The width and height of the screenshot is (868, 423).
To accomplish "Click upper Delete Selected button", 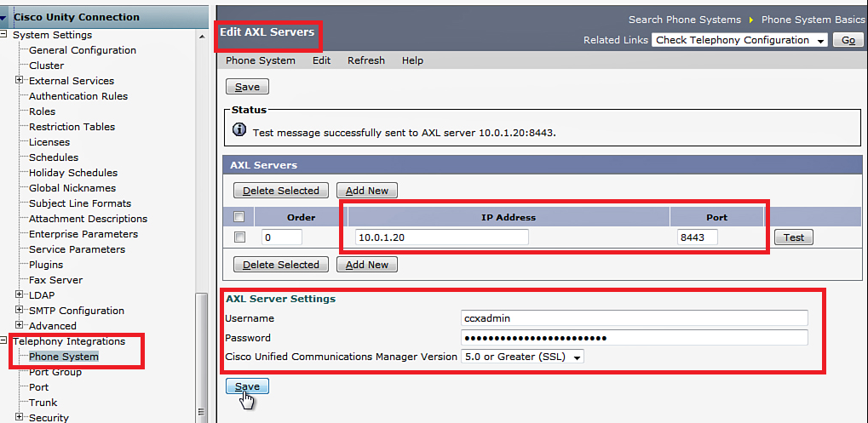I will [x=280, y=191].
